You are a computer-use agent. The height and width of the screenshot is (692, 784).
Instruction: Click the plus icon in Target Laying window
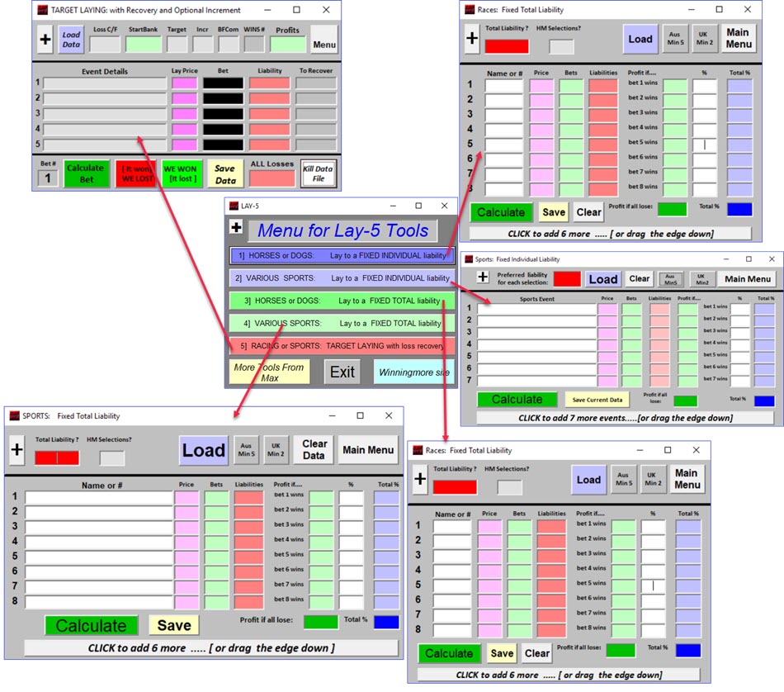pyautogui.click(x=45, y=38)
